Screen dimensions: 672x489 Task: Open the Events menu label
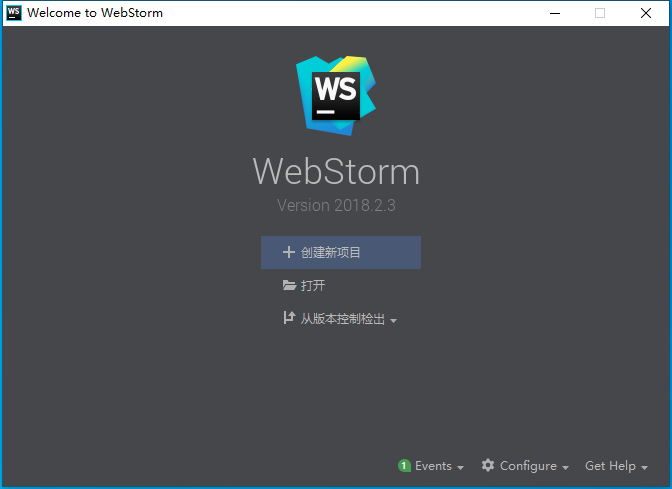[433, 466]
